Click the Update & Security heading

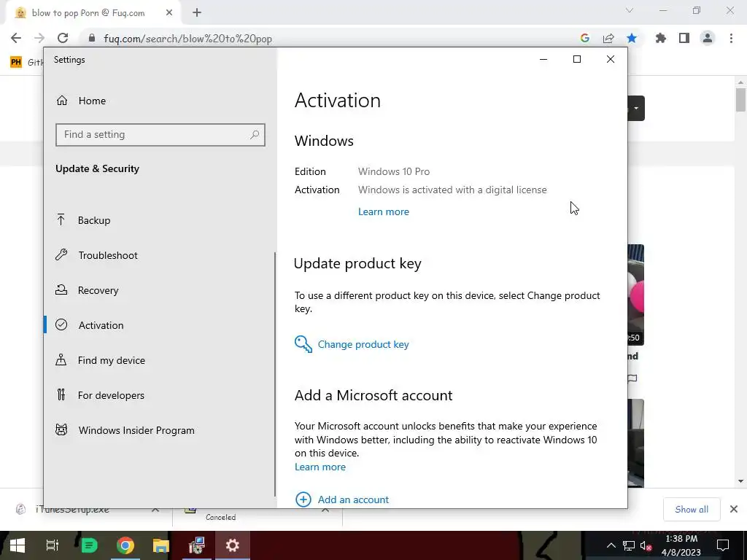coord(97,168)
